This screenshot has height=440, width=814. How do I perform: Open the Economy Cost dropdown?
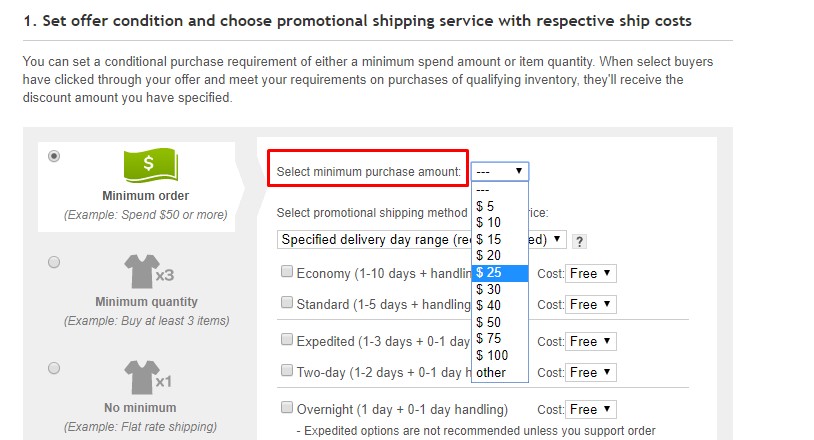pyautogui.click(x=590, y=273)
